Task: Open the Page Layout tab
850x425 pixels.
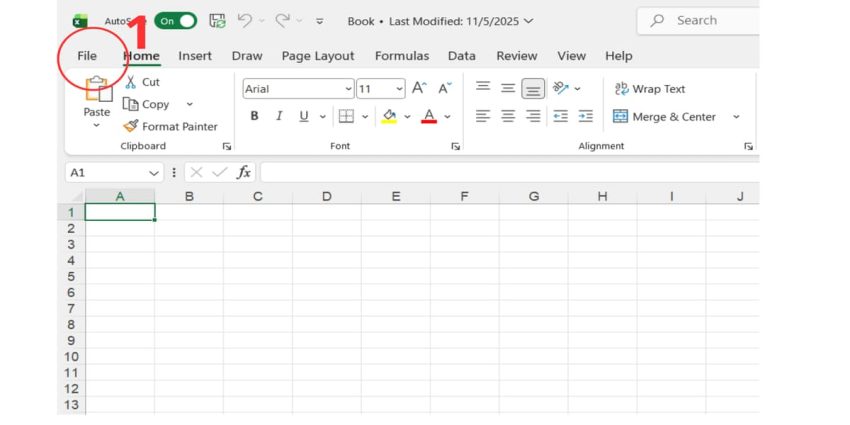Action: tap(318, 56)
